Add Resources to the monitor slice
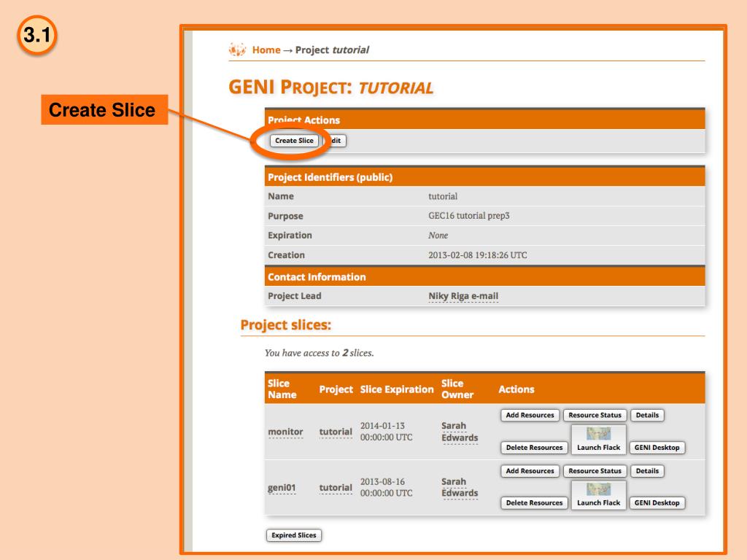Viewport: 747px width, 560px height. tap(530, 415)
